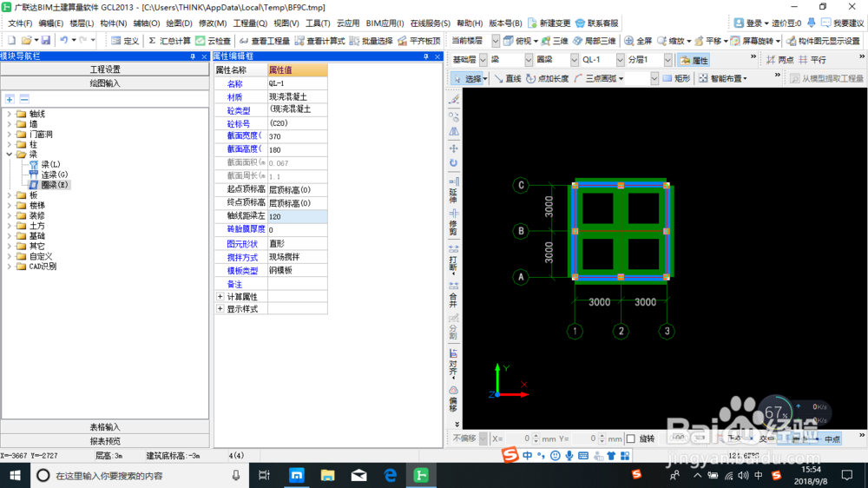Viewport: 868px width, 488px height.
Task: Choose 平行 parallel axis tool
Action: (x=812, y=60)
